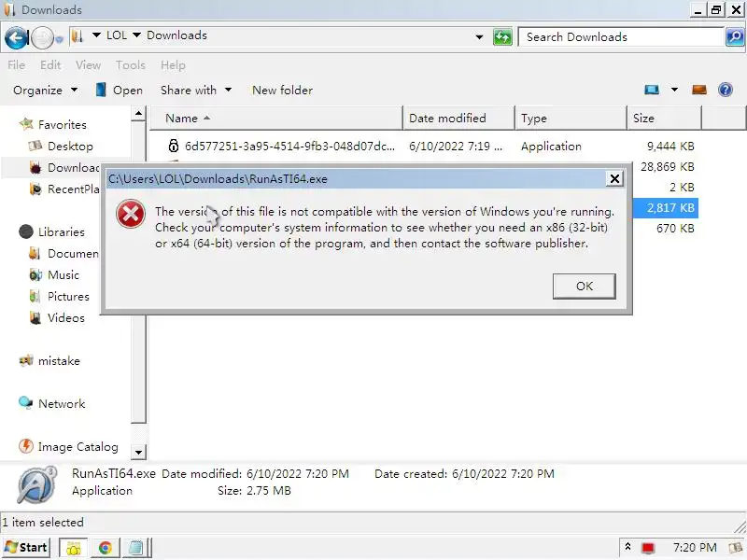Click the red system tray icon
Viewport: 747px width, 560px height.
point(648,548)
